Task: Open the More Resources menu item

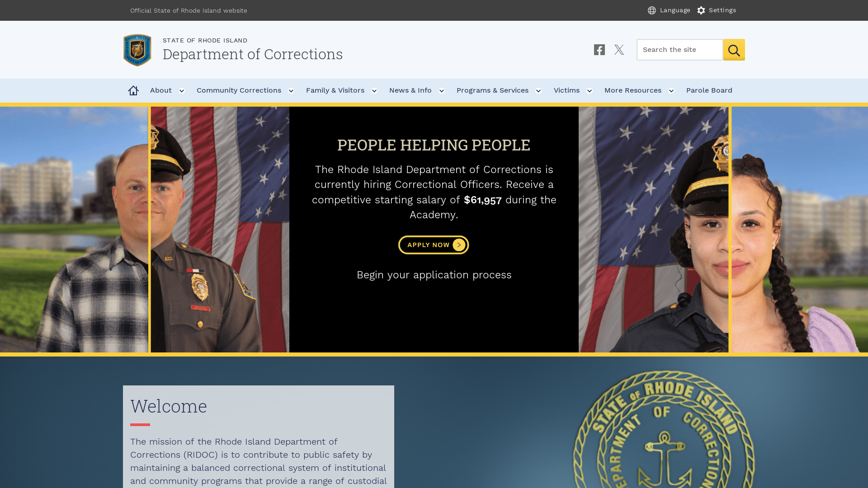Action: coord(633,90)
